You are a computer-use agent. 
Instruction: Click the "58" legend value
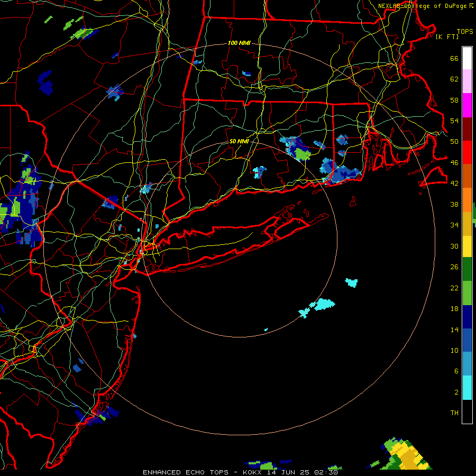[454, 100]
